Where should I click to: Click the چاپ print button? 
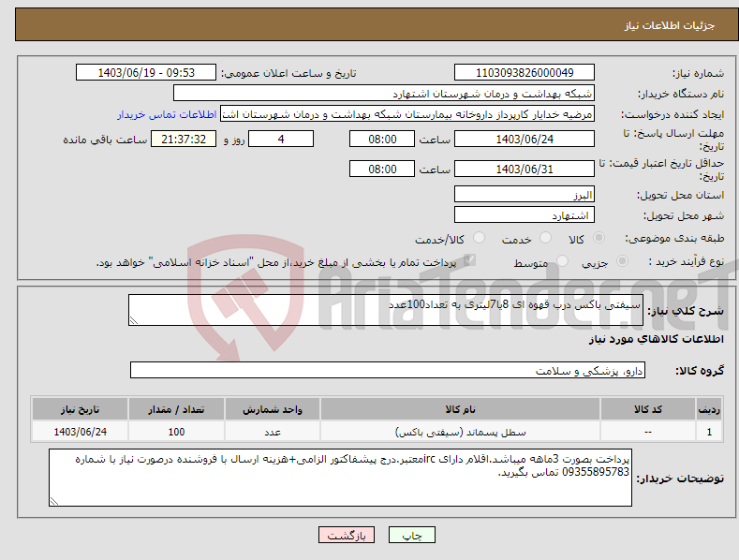(412, 535)
